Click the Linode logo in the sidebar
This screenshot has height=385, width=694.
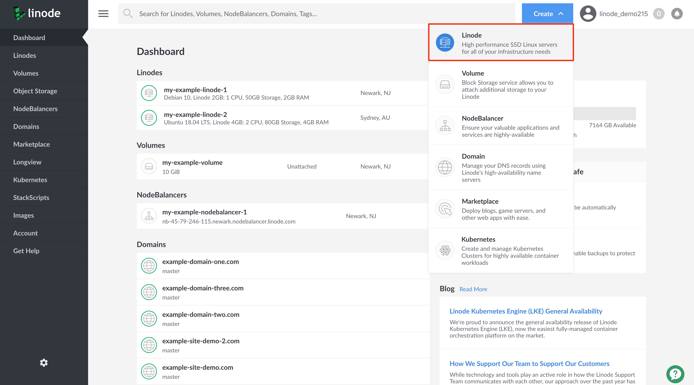[37, 13]
